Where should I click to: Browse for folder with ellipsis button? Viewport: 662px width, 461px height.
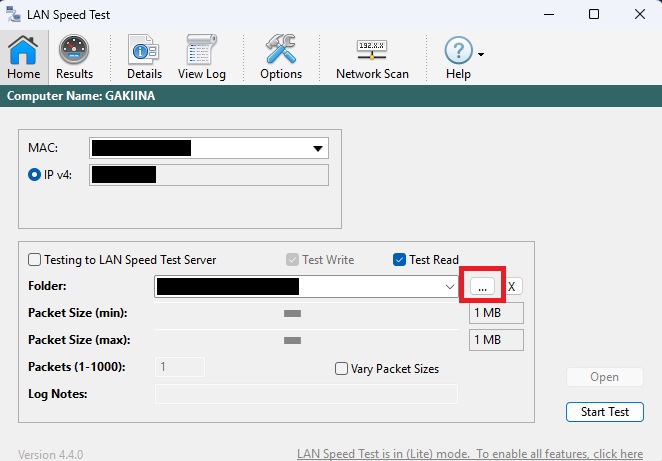tap(482, 287)
